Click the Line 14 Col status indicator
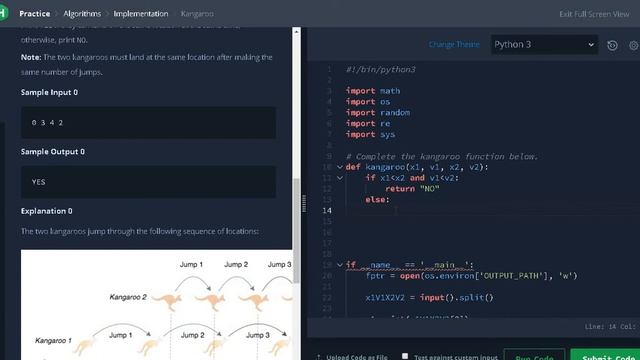This screenshot has height=360, width=640. click(x=610, y=327)
